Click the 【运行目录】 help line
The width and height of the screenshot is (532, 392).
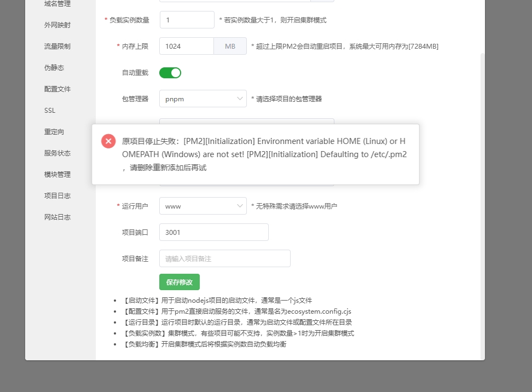[237, 322]
